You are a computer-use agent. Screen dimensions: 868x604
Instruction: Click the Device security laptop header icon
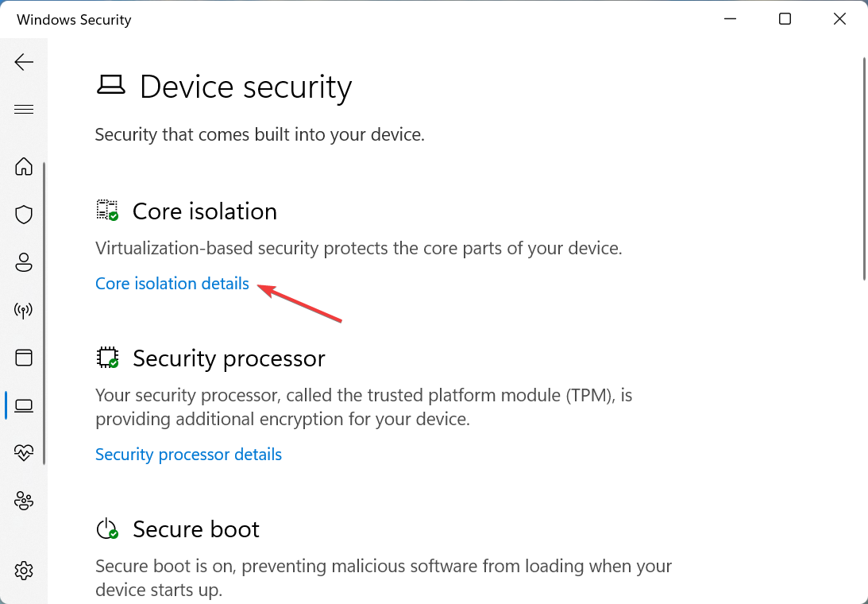(x=111, y=85)
